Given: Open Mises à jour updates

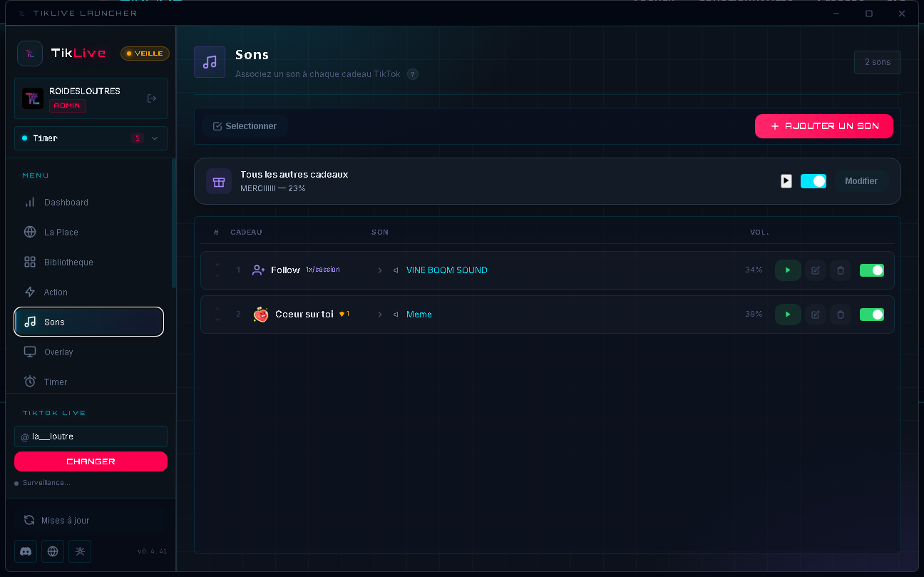Looking at the screenshot, I should click(91, 521).
